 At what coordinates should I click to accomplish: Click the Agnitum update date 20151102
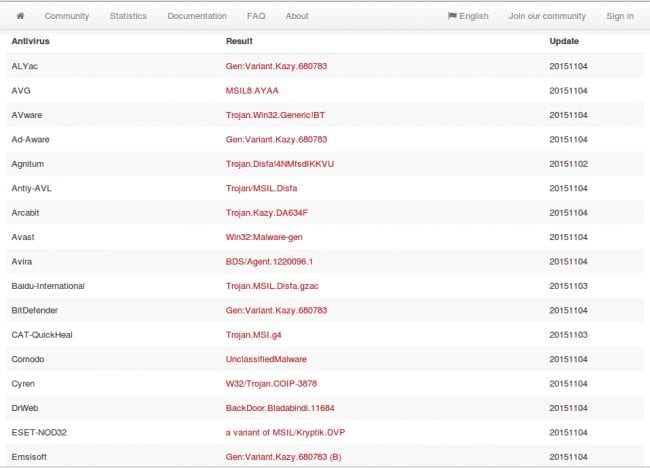[x=568, y=164]
